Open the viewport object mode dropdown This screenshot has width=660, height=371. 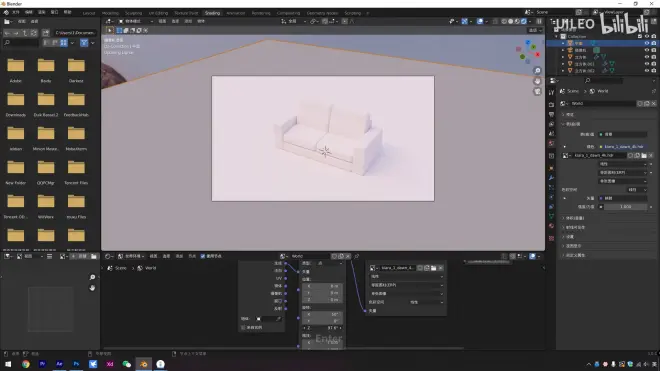136,21
